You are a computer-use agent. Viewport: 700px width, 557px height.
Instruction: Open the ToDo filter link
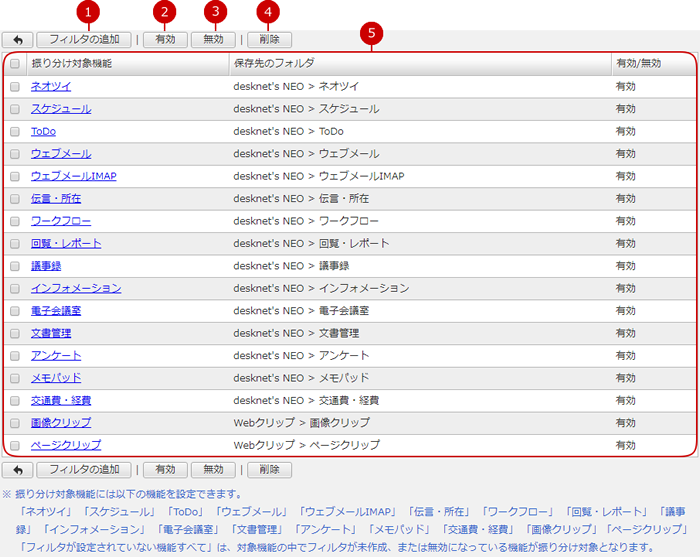[x=43, y=131]
